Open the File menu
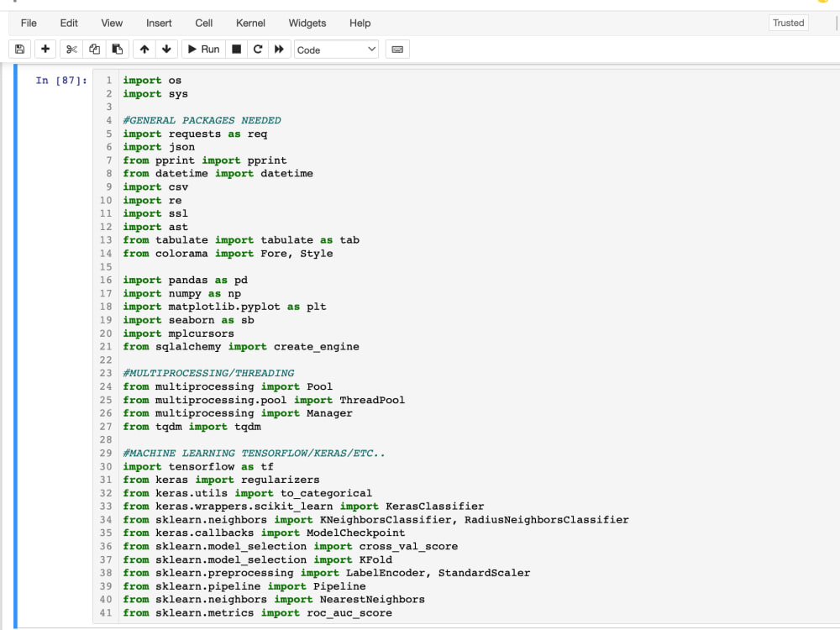 point(29,23)
